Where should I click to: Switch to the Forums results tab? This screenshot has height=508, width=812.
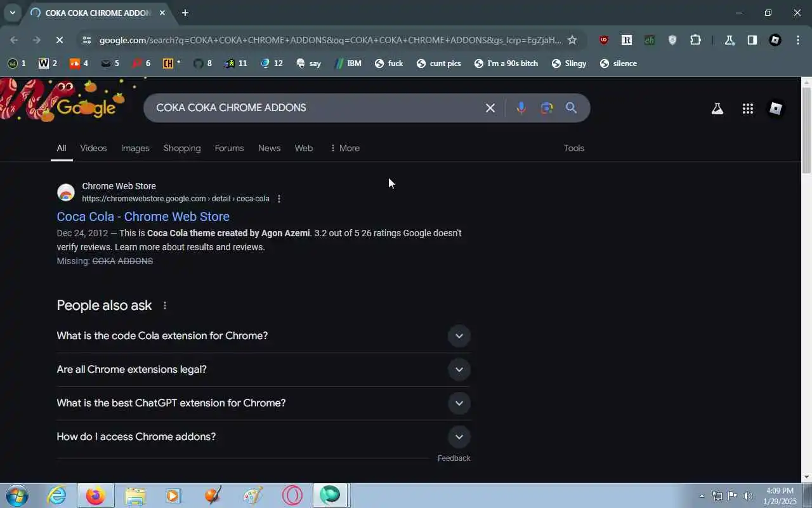[229, 148]
